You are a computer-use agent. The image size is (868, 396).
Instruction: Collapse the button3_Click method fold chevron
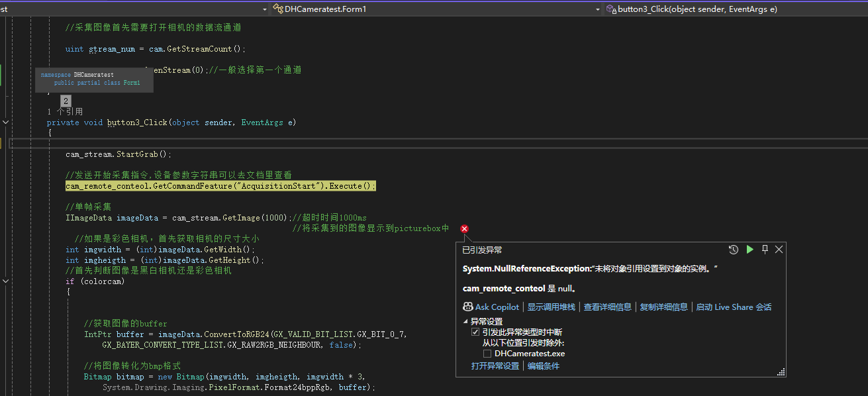click(x=5, y=123)
